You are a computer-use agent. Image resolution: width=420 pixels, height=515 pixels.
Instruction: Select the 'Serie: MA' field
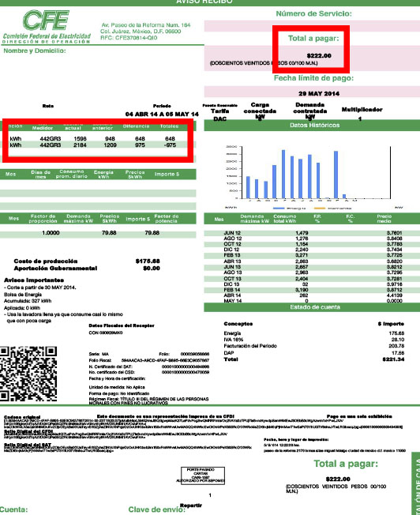99,354
